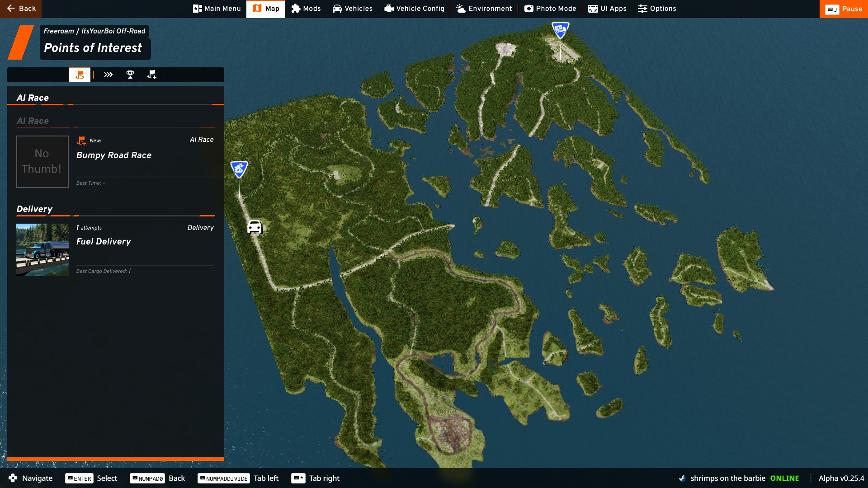Click the white vehicle position icon on map
Screen dimensions: 868x488
255,227
